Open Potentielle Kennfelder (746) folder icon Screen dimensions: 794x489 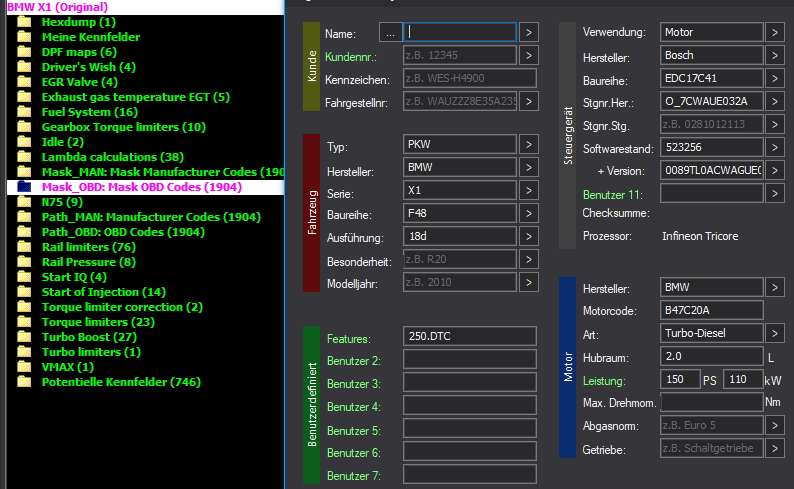click(24, 382)
